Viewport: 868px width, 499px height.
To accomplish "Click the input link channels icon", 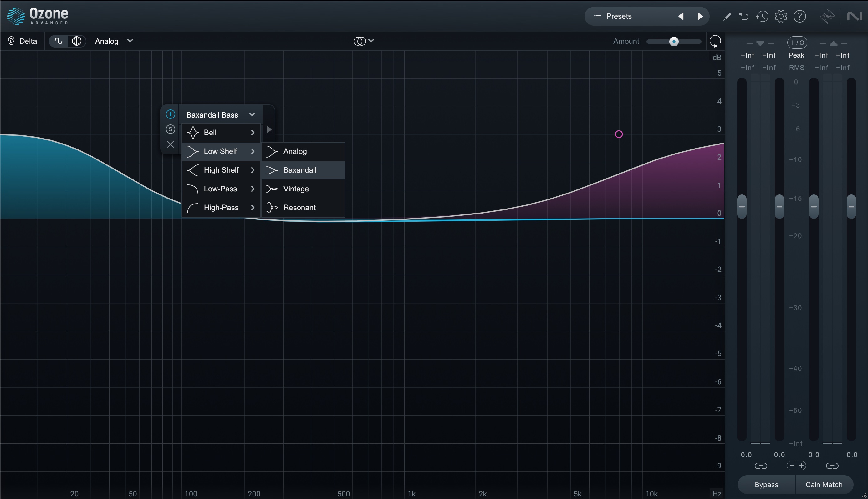I will coord(761,466).
